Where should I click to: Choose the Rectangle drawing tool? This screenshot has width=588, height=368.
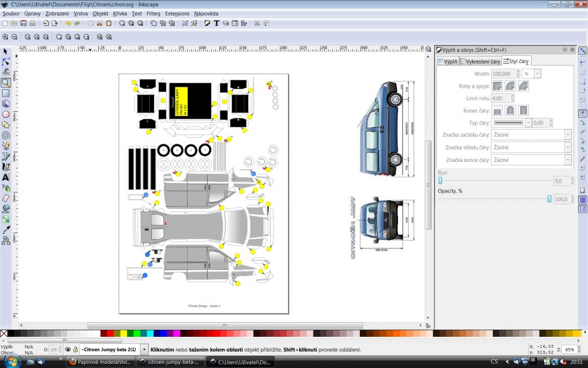[6, 93]
